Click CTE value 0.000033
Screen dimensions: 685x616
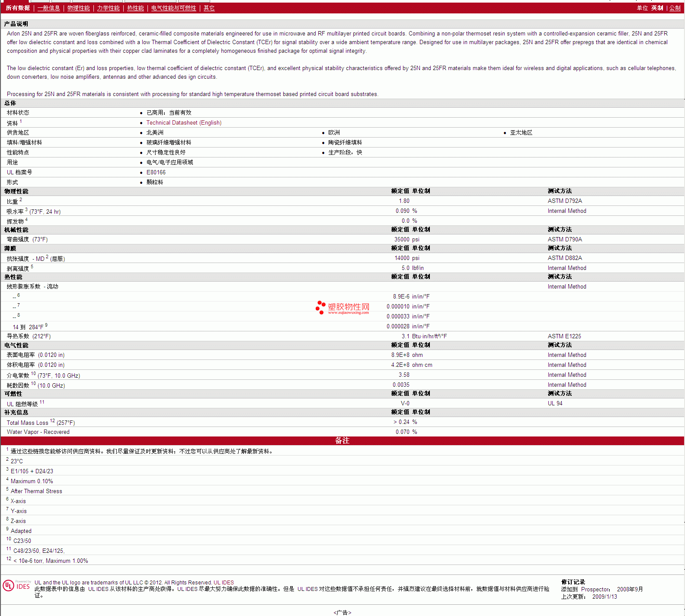point(398,316)
